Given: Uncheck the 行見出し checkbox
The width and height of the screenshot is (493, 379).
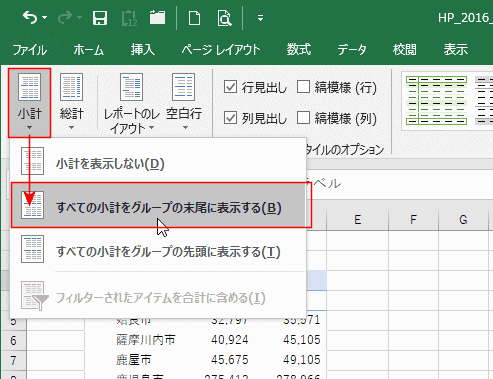Looking at the screenshot, I should [230, 87].
